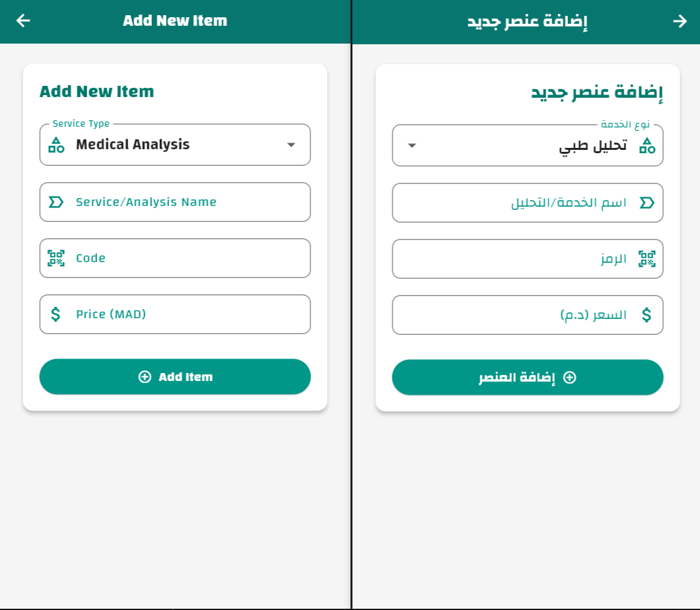Expand the نوع الخدمة dropdown arrow

412,145
